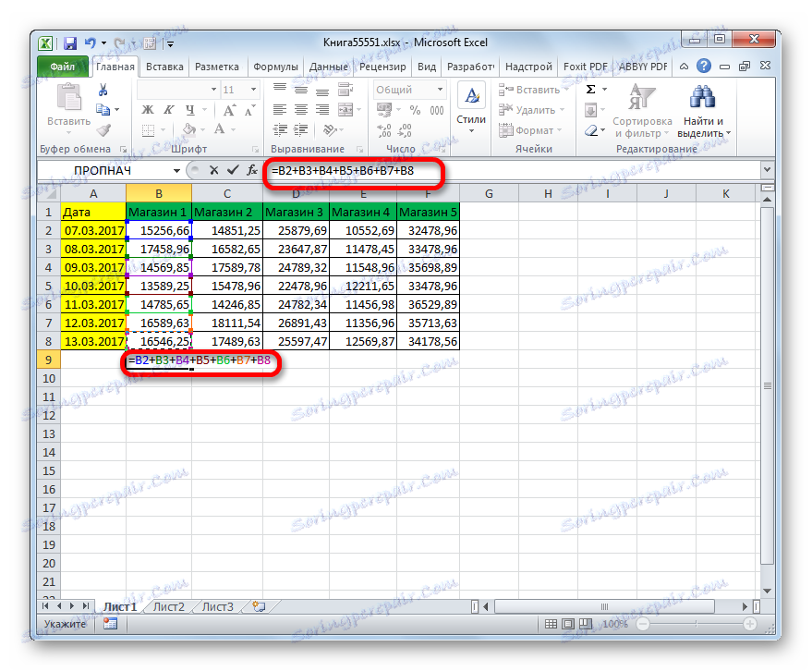Open the Number Format dropdown showing Общий
The image size is (812, 671).
[x=407, y=90]
